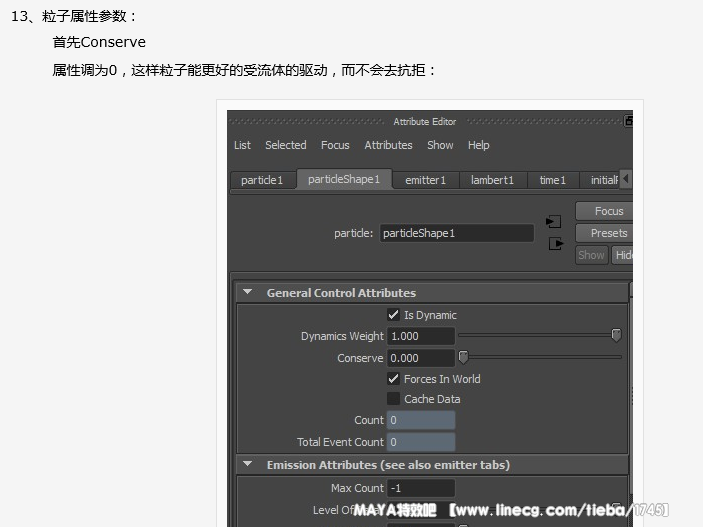Click the particleShape1 name input field

coord(457,233)
